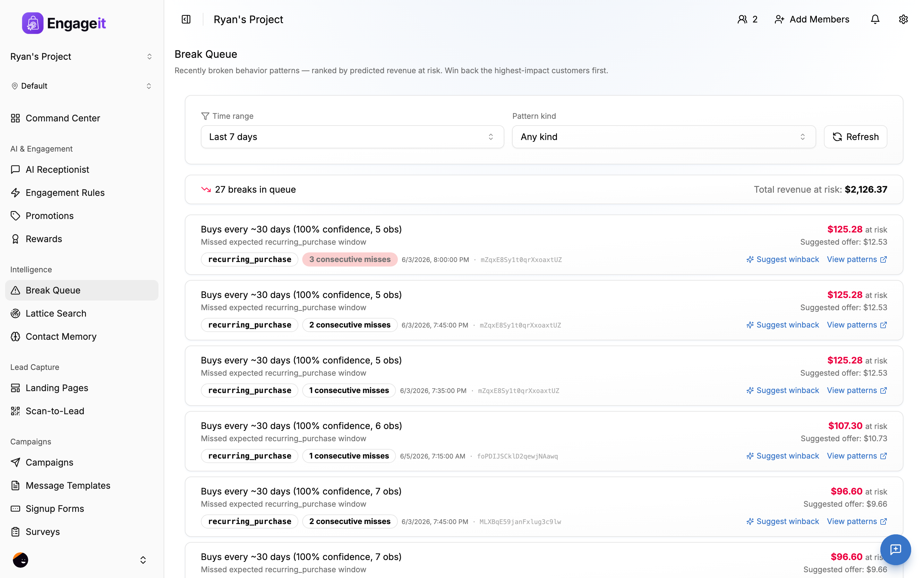Open the notifications bell
The height and width of the screenshot is (578, 924).
tap(875, 19)
